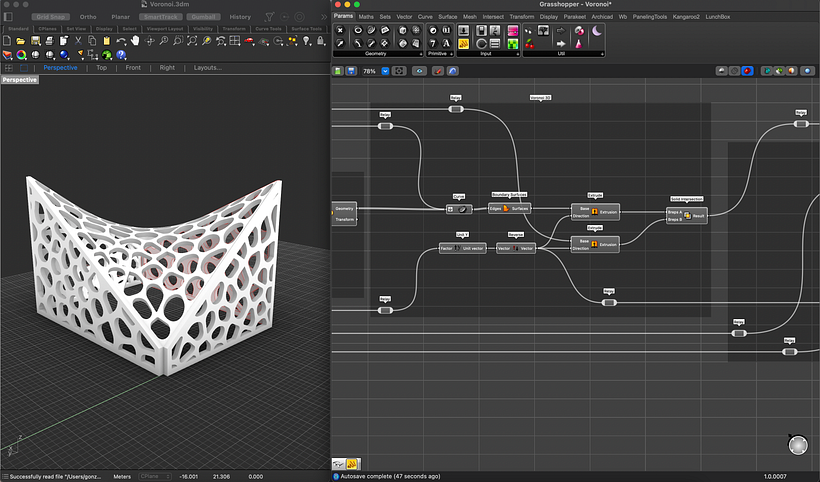The width and height of the screenshot is (820, 482).
Task: Open the Curve Tools toolbar tab
Action: (x=270, y=28)
